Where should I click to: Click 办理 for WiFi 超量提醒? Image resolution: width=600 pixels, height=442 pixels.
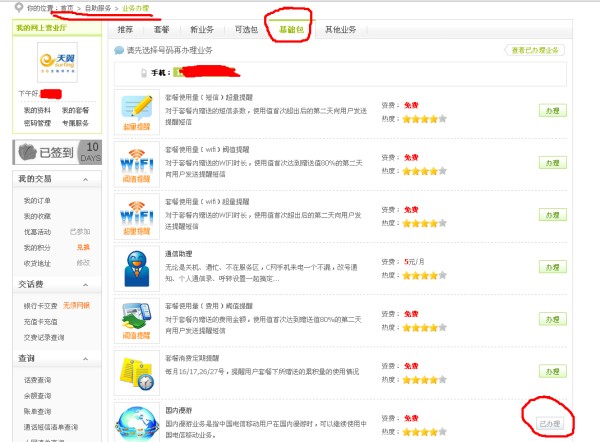tap(553, 215)
